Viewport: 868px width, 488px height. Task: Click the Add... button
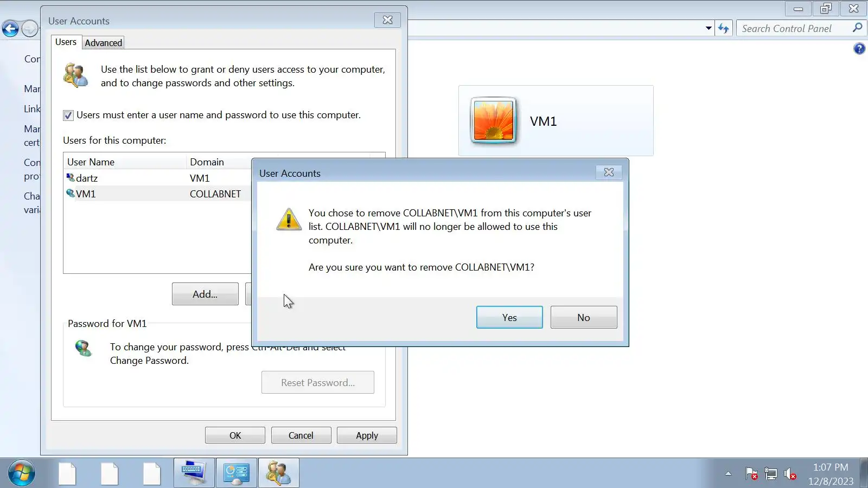coord(205,294)
